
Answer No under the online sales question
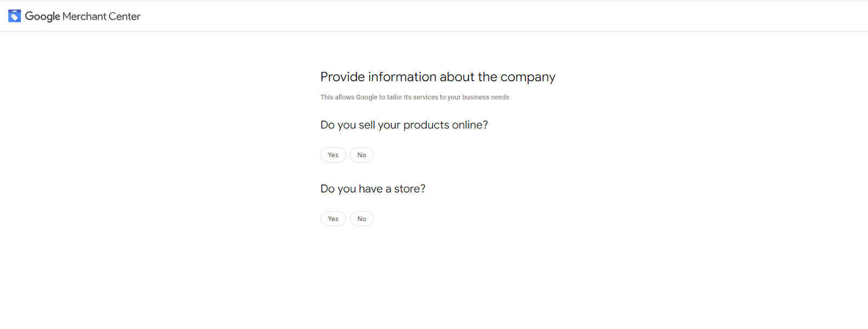[x=362, y=155]
